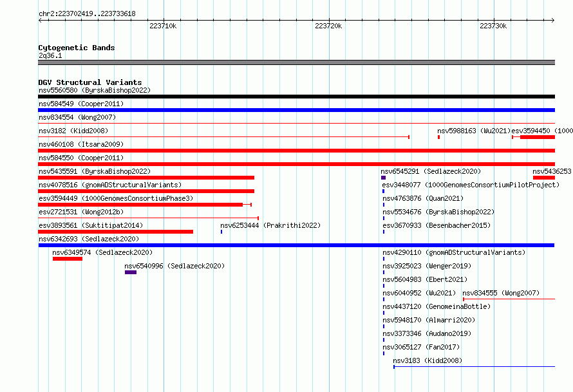
Task: Click nsv584550 (Cooper2011) label
Action: [81, 158]
